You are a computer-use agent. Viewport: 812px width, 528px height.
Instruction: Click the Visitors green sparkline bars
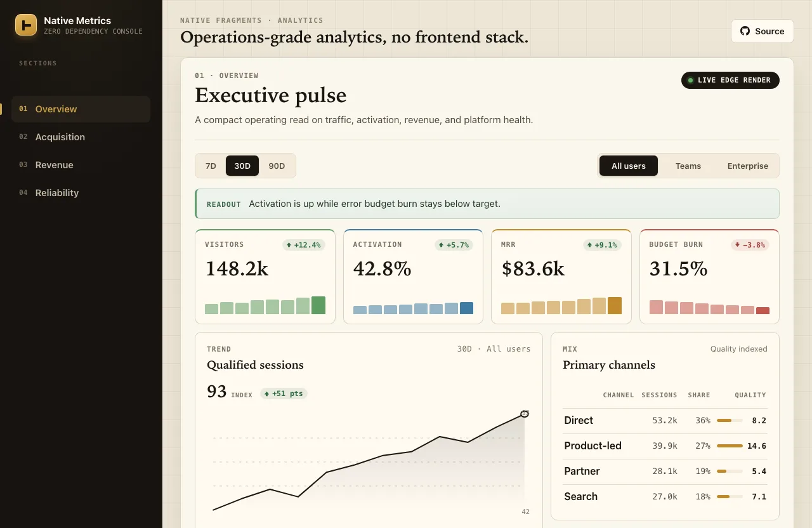click(x=265, y=305)
